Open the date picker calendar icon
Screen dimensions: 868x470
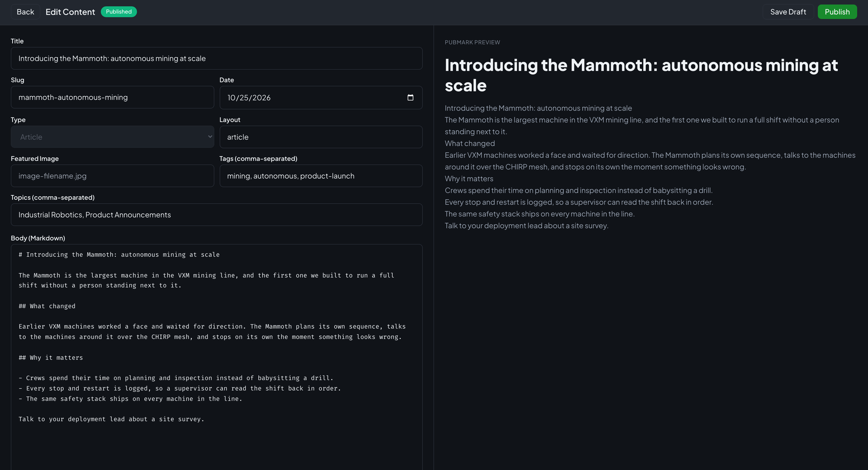[410, 98]
